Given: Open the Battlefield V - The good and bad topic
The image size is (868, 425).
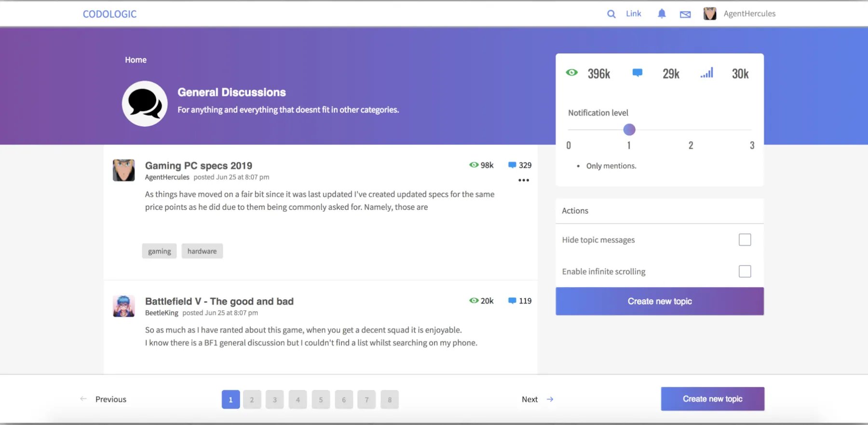Looking at the screenshot, I should click(219, 301).
